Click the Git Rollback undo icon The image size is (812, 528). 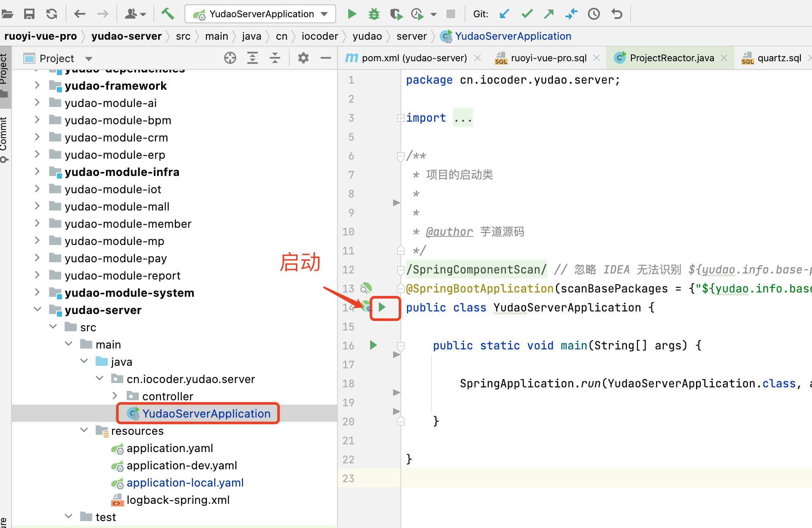click(617, 14)
